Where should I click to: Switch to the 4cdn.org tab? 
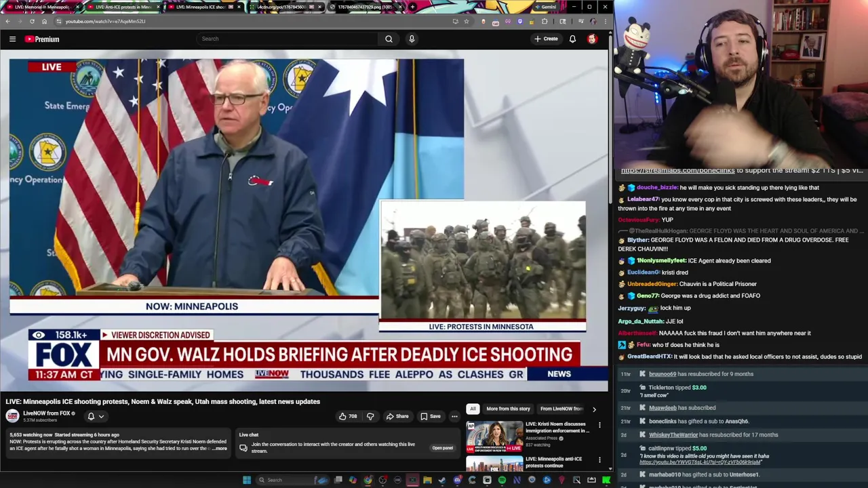click(x=285, y=7)
